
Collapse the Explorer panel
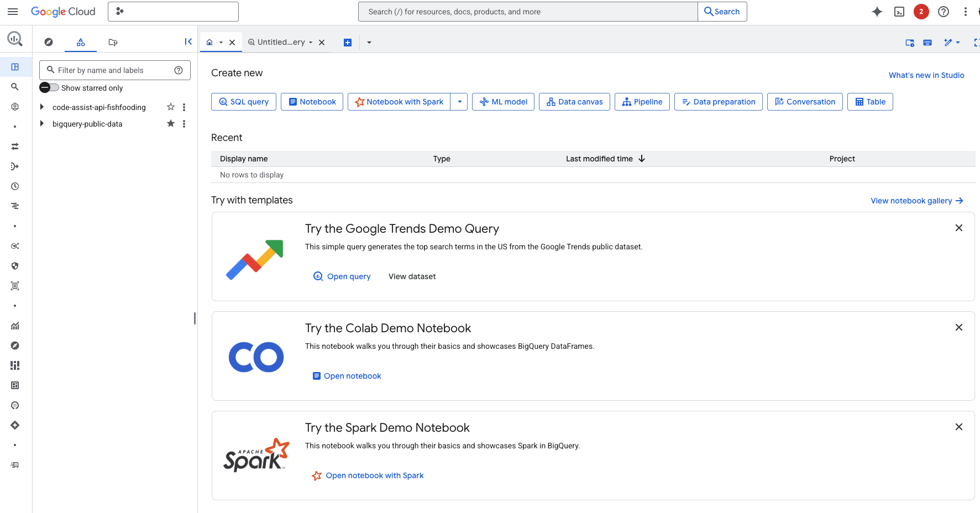click(188, 41)
